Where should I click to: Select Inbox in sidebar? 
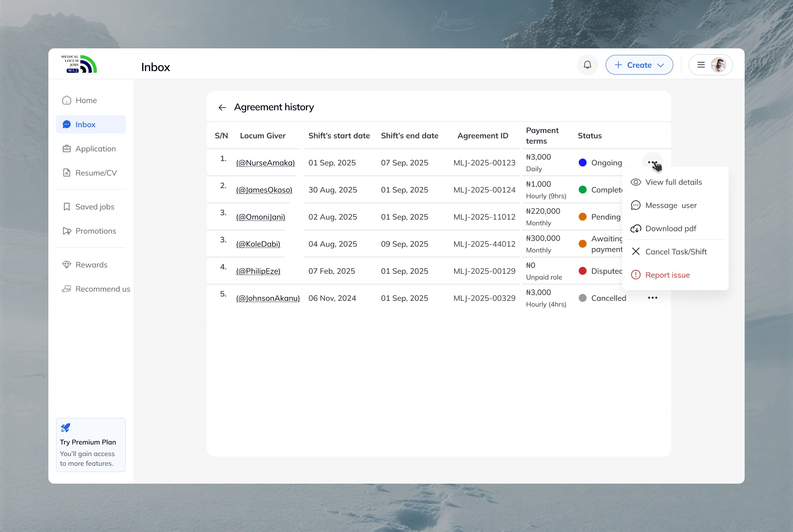tap(91, 124)
